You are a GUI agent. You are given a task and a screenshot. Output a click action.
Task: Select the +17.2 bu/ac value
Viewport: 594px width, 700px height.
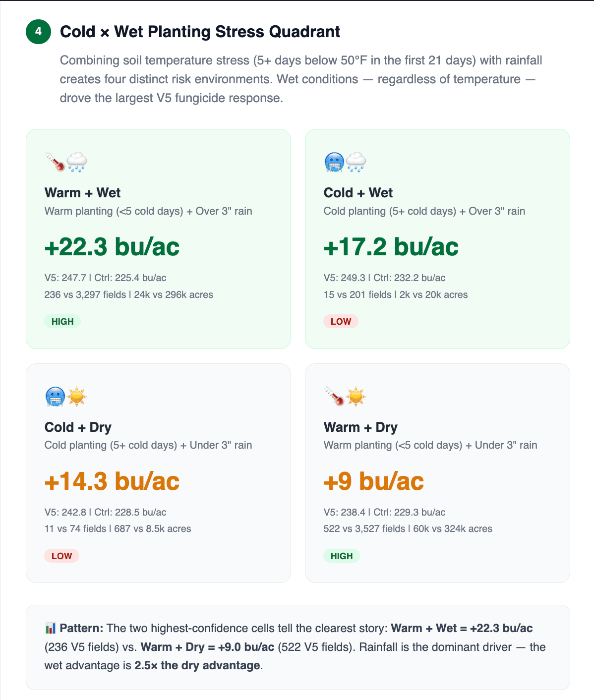391,247
